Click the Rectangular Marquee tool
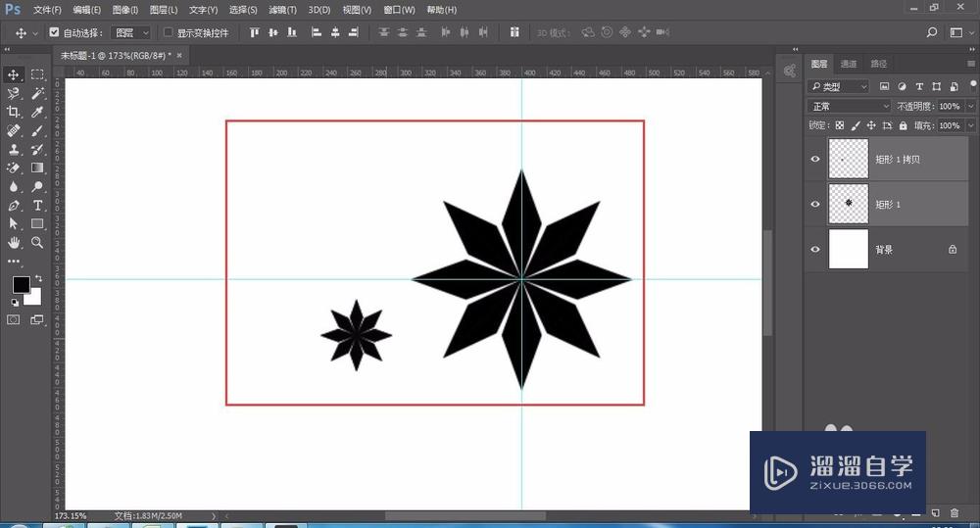 click(x=38, y=74)
